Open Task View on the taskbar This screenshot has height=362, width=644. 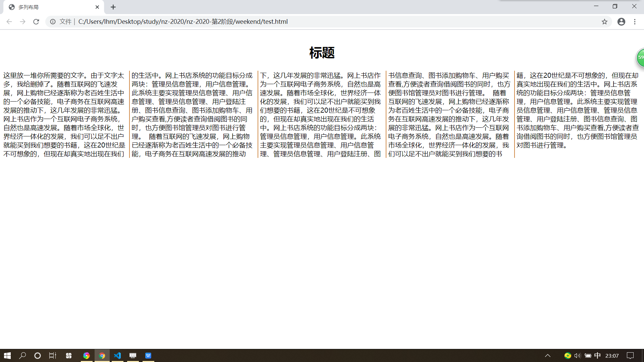pos(53,356)
